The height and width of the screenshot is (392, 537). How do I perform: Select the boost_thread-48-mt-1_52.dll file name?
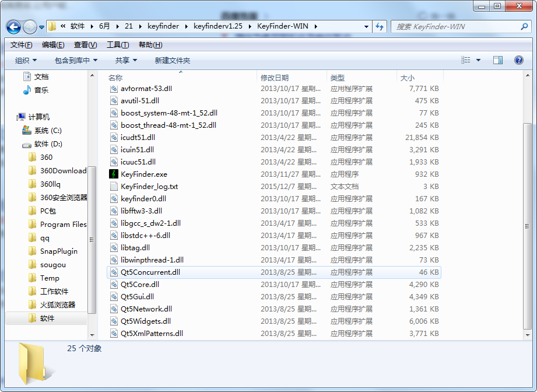tap(169, 125)
